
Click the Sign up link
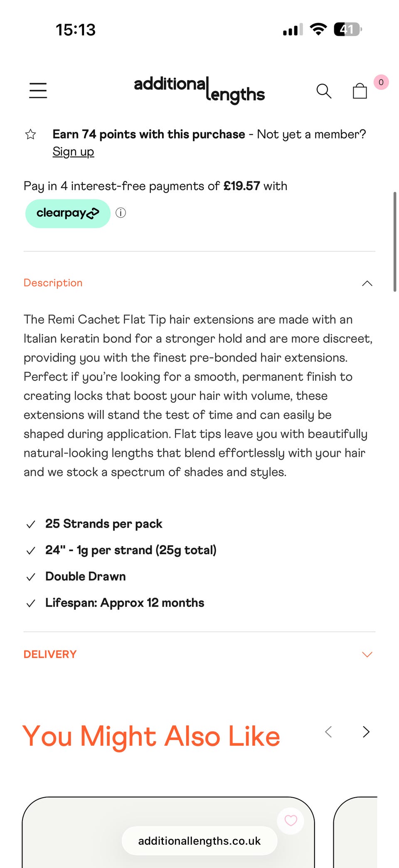(73, 152)
